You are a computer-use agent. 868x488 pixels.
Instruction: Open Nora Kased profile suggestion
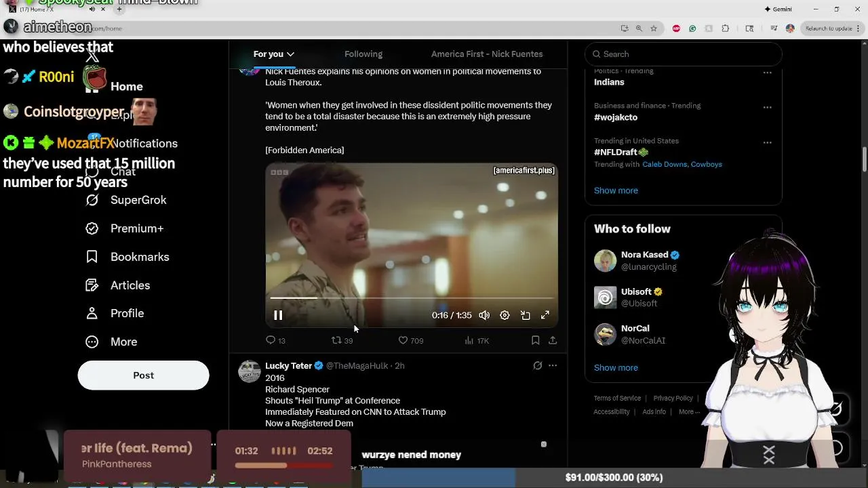(x=644, y=255)
